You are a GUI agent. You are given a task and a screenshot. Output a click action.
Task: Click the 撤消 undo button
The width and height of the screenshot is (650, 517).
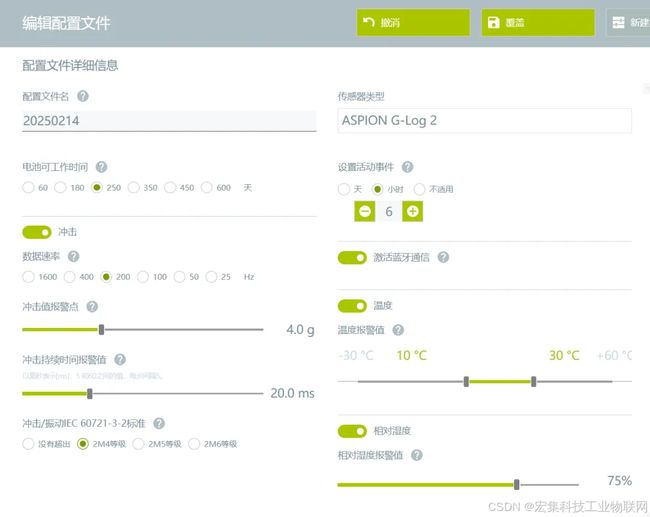[413, 22]
